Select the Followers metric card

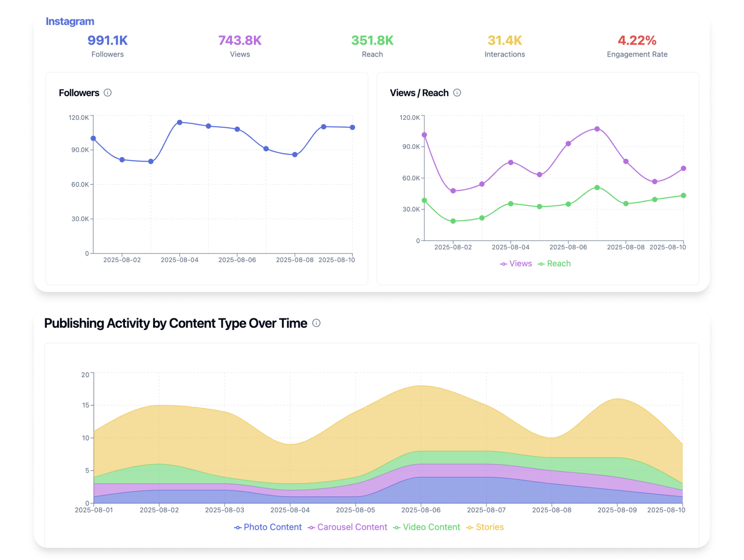click(107, 45)
